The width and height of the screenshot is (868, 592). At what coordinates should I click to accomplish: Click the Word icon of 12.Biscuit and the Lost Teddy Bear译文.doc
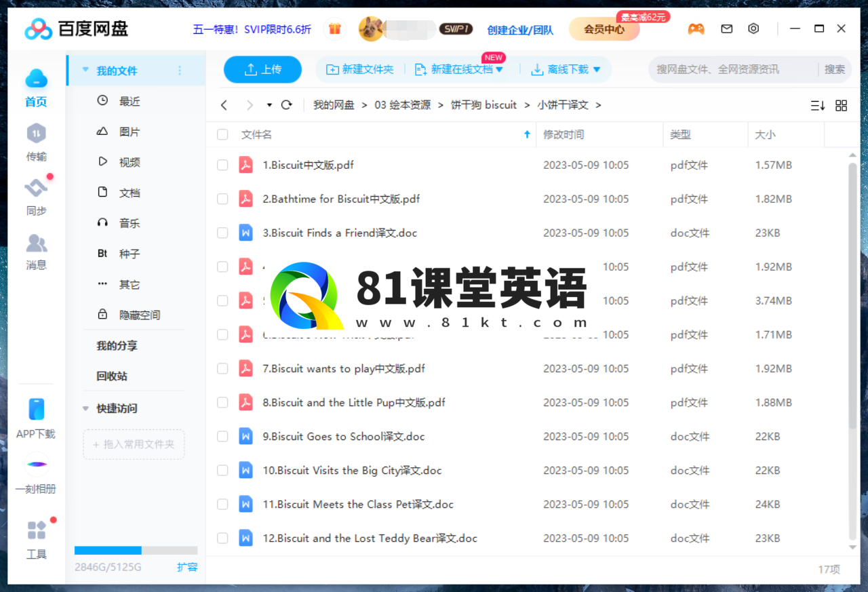pyautogui.click(x=245, y=538)
